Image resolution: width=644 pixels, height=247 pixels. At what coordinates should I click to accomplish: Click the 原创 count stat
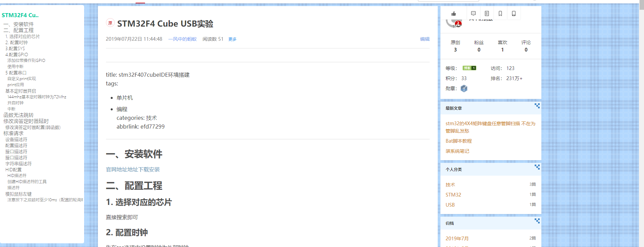point(455,46)
